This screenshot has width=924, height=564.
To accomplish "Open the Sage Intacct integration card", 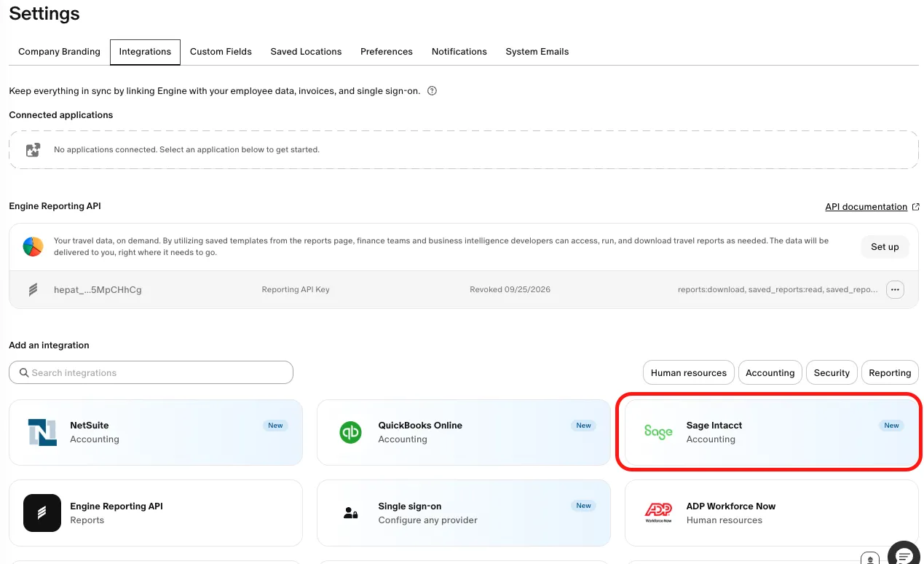I will click(772, 432).
